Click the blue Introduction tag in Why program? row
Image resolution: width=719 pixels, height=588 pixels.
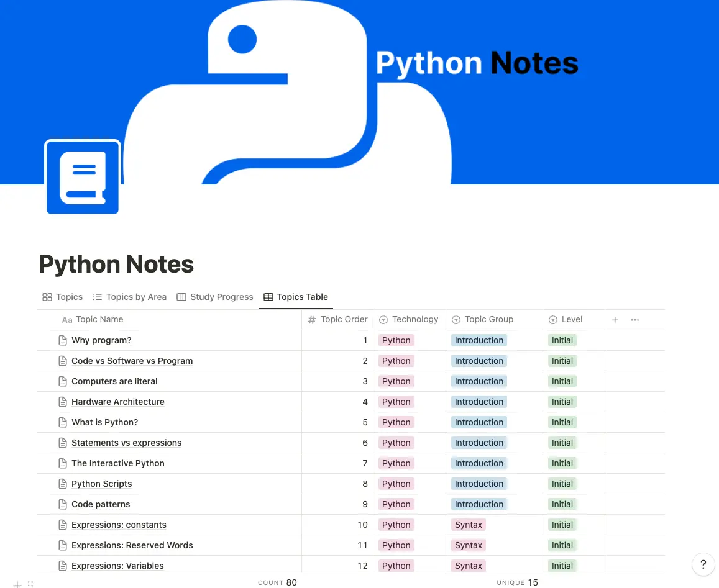[479, 340]
